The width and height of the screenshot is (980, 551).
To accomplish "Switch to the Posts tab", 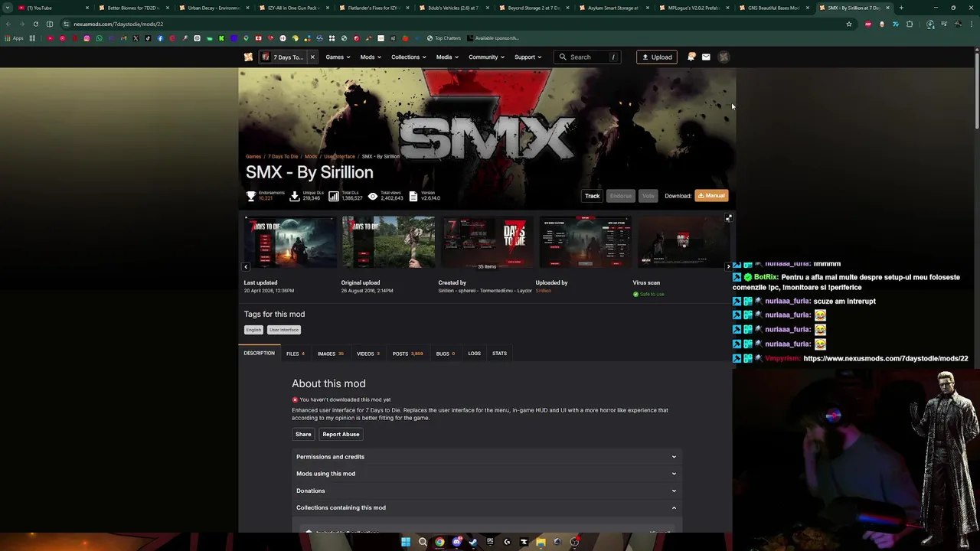I will [x=407, y=354].
